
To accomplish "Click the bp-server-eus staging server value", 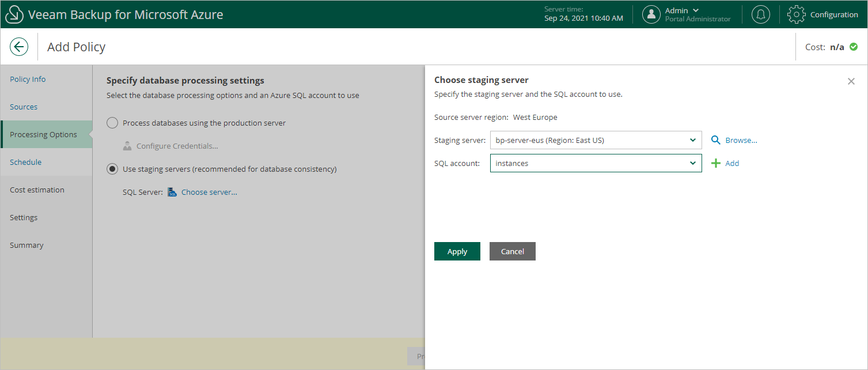I will (550, 140).
